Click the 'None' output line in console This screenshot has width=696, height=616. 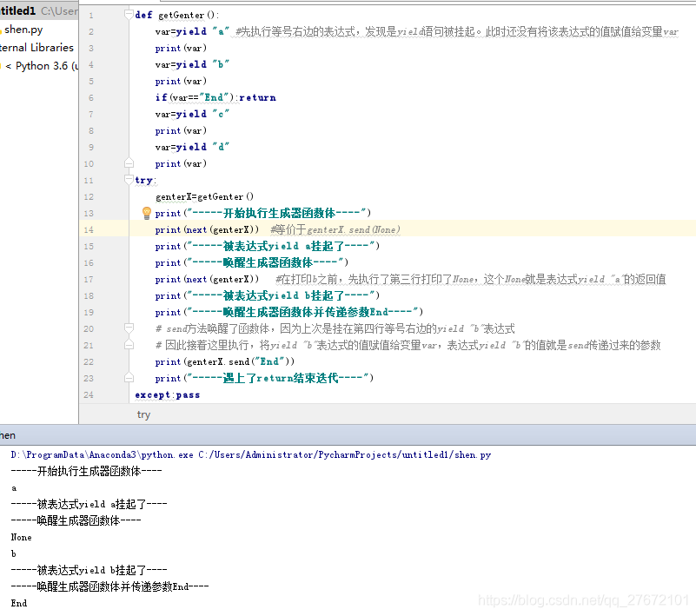pos(21,537)
